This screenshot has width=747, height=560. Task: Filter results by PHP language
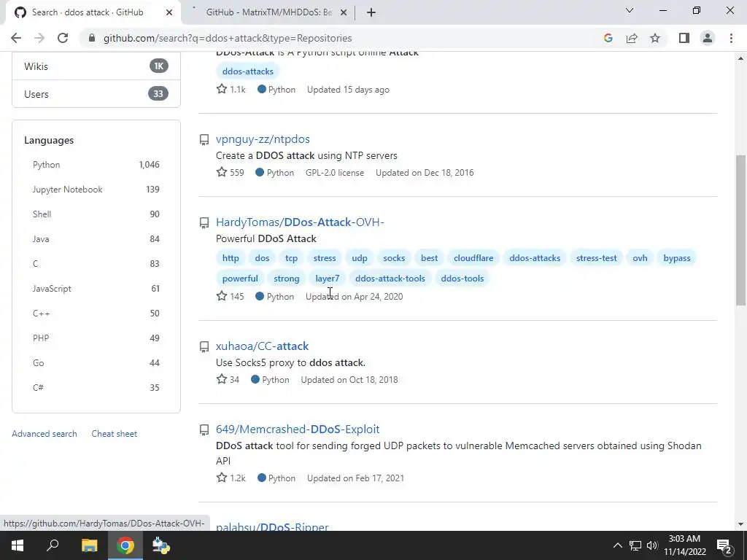[x=96, y=338]
